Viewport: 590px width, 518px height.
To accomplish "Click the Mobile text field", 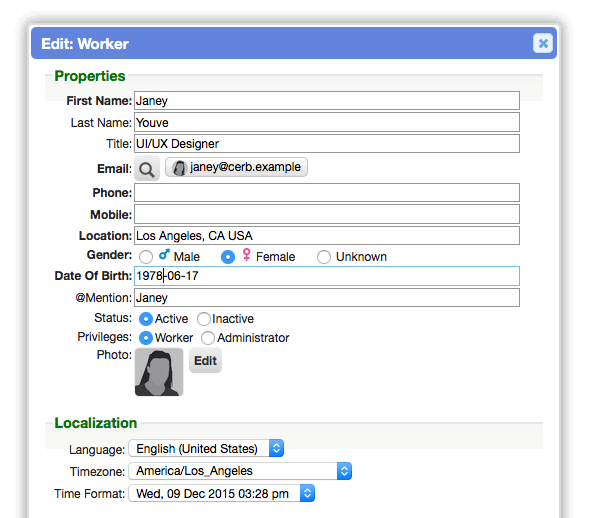I will [x=327, y=214].
